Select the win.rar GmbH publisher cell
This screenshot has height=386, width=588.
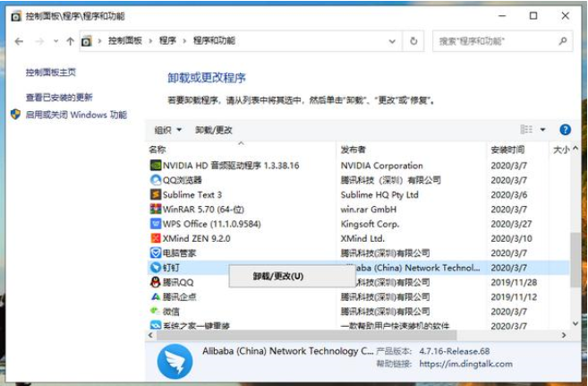(x=368, y=210)
